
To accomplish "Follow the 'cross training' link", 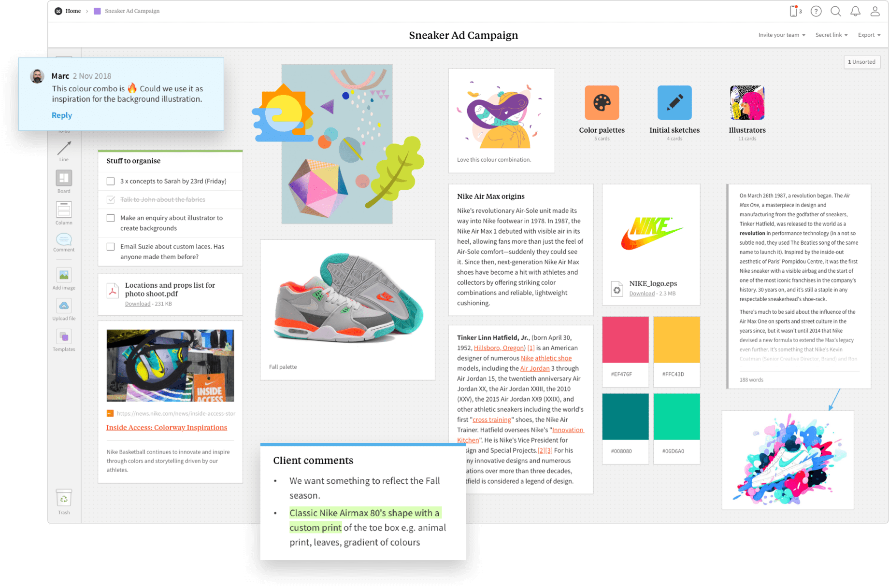I will pyautogui.click(x=492, y=420).
